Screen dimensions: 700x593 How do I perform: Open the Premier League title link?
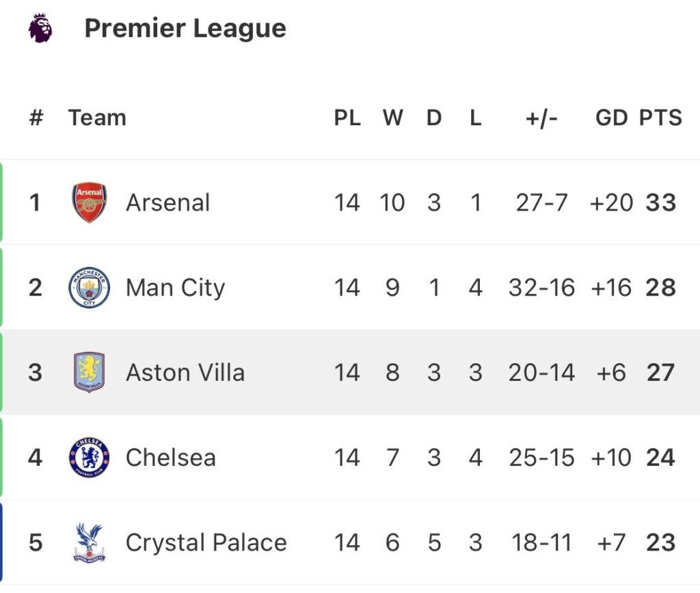point(185,29)
